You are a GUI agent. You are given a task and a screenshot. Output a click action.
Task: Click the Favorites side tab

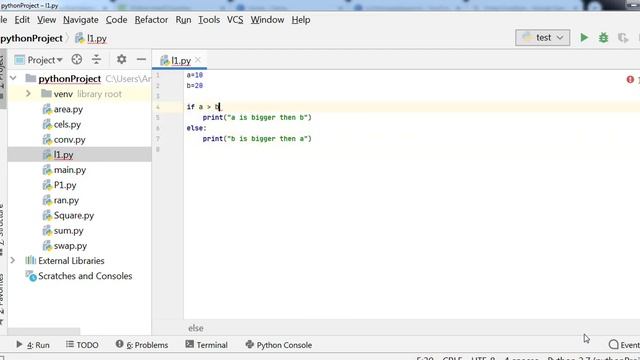tap(2, 298)
